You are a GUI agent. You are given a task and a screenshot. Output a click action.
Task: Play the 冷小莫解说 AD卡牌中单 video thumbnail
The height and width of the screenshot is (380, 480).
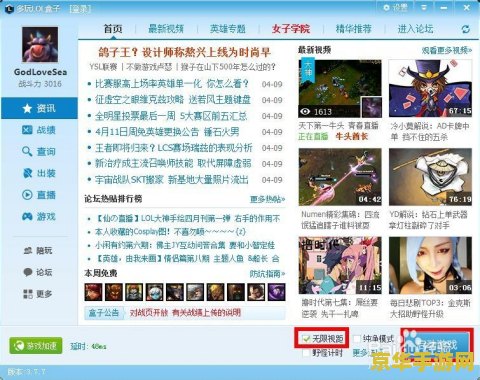[x=430, y=89]
